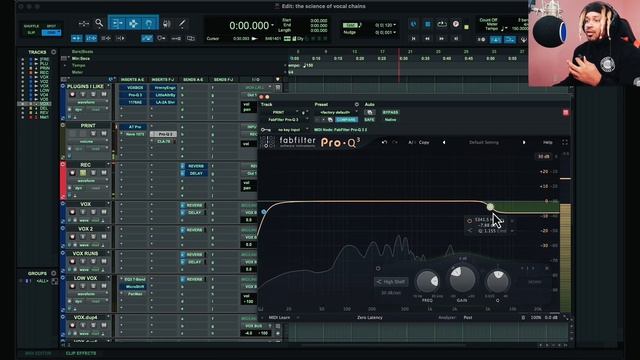
Task: Go to next preset with right arrow
Action: (x=524, y=142)
